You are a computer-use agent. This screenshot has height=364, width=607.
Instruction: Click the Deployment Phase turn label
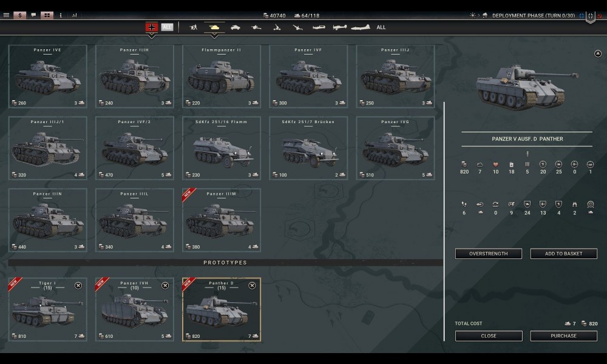(534, 16)
